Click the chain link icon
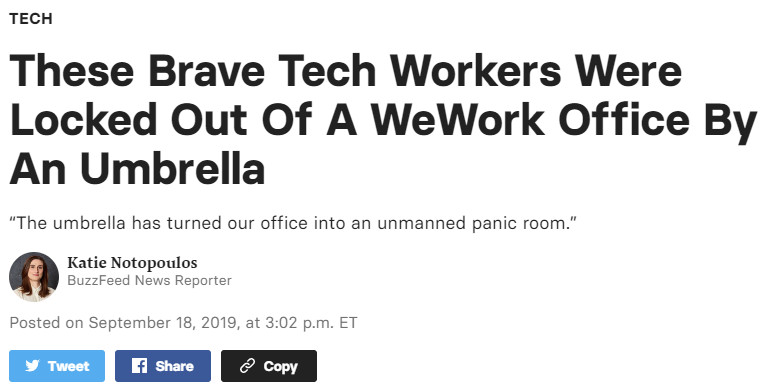Screen dimensions: 770x387 pyautogui.click(x=247, y=366)
